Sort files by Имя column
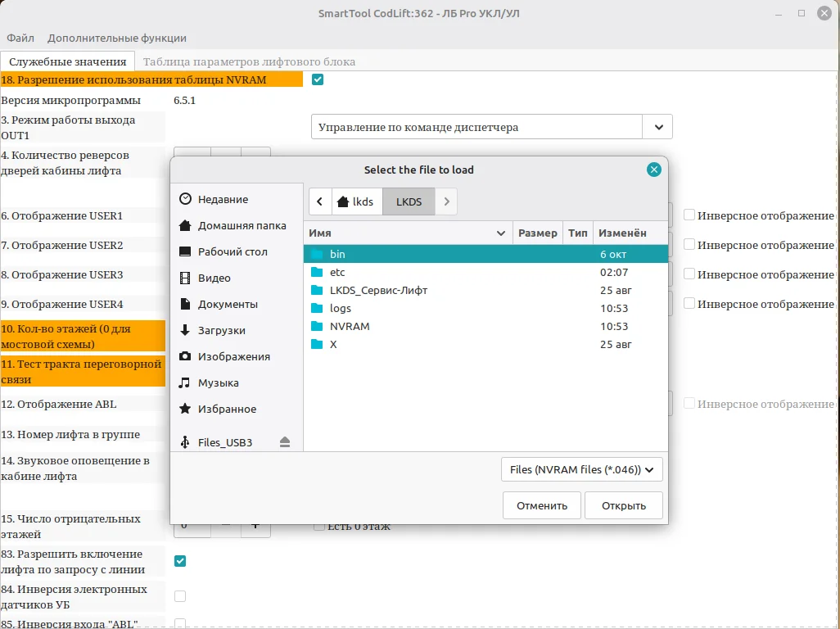Screen dimensions: 840x629 pos(409,233)
